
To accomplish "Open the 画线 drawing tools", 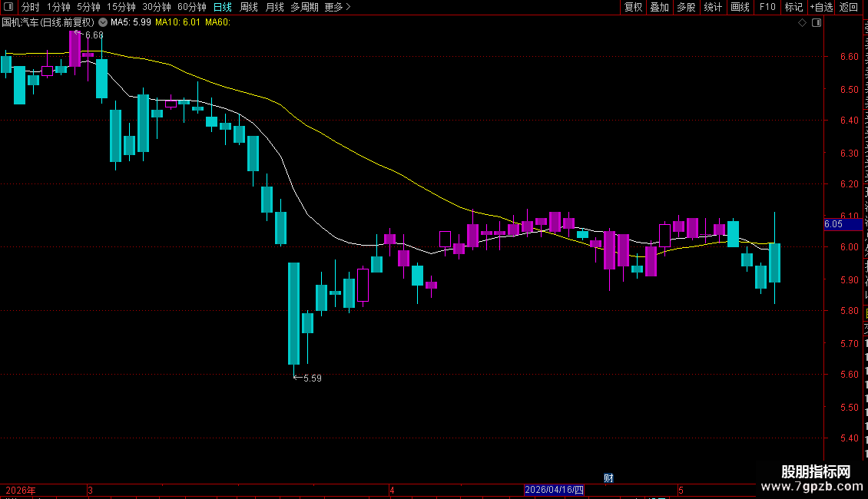I will [740, 7].
